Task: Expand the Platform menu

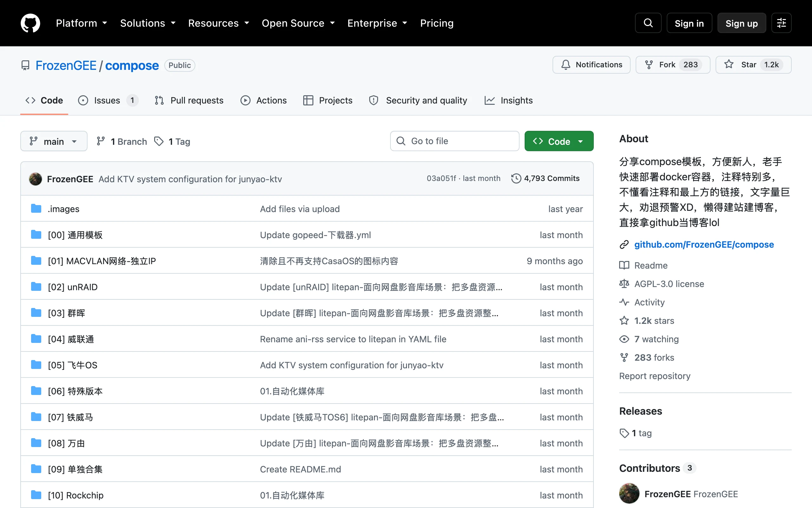Action: pos(82,23)
